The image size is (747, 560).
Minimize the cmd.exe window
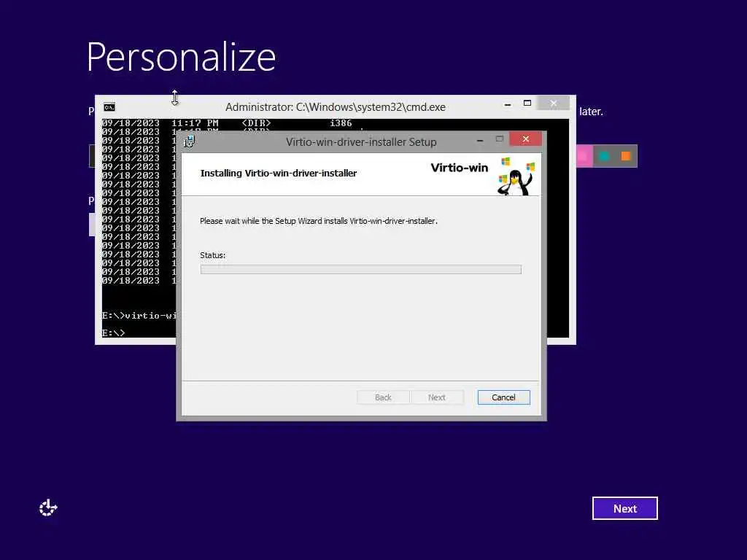click(508, 104)
